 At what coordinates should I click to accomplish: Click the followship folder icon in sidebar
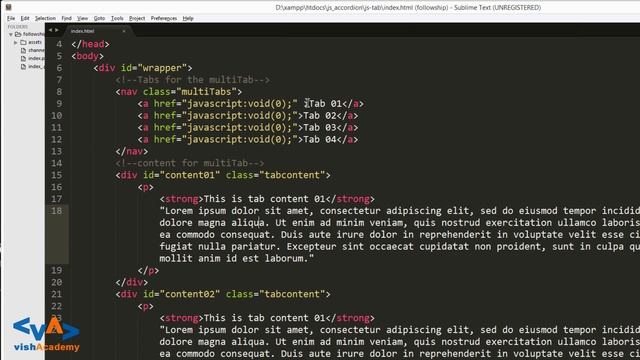(18, 34)
